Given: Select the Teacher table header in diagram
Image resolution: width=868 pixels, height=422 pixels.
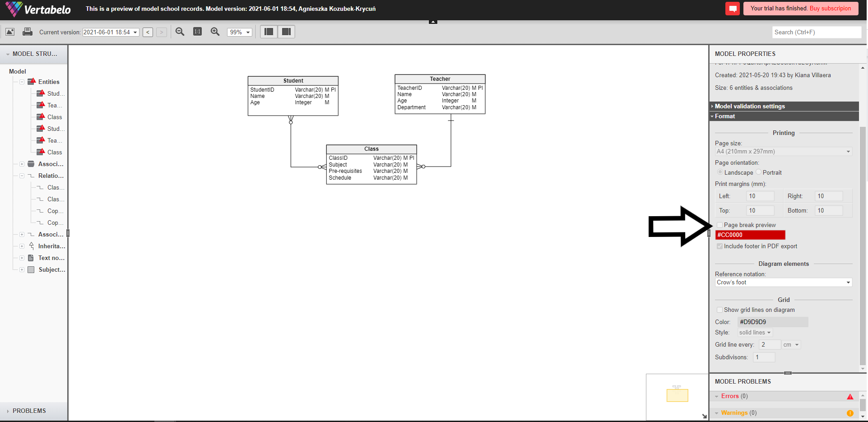Looking at the screenshot, I should (x=440, y=79).
